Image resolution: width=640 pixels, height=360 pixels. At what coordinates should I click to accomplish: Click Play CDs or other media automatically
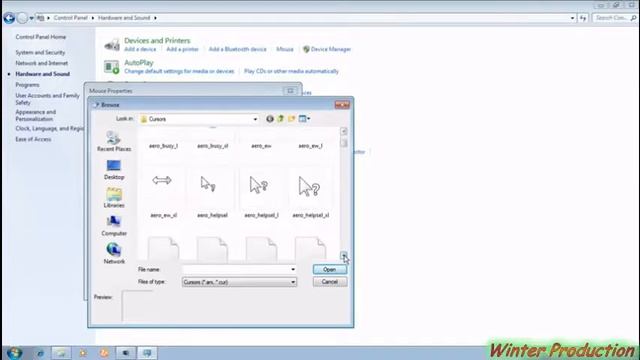pos(291,71)
